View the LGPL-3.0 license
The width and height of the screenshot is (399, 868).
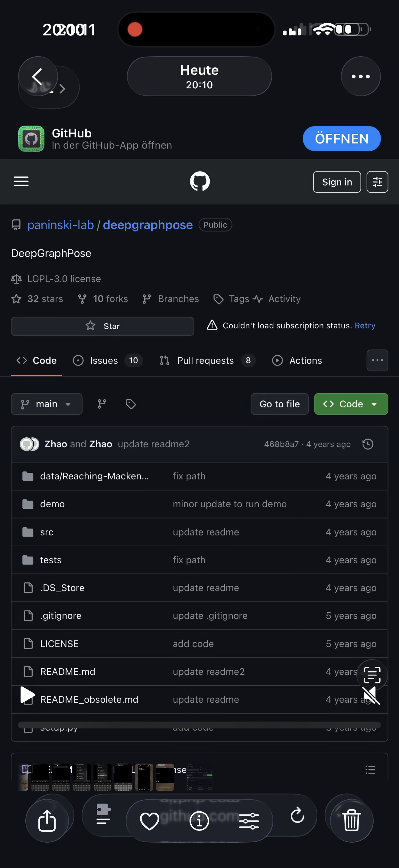(x=64, y=279)
